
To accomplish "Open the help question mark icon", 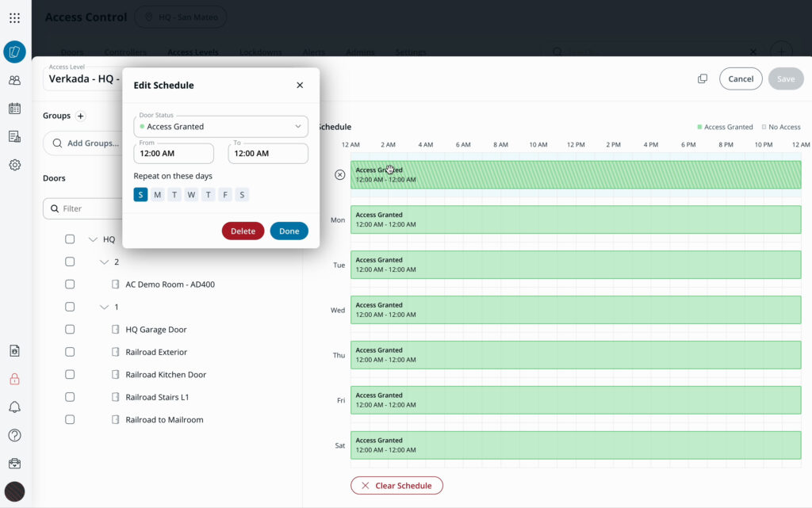I will [14, 435].
